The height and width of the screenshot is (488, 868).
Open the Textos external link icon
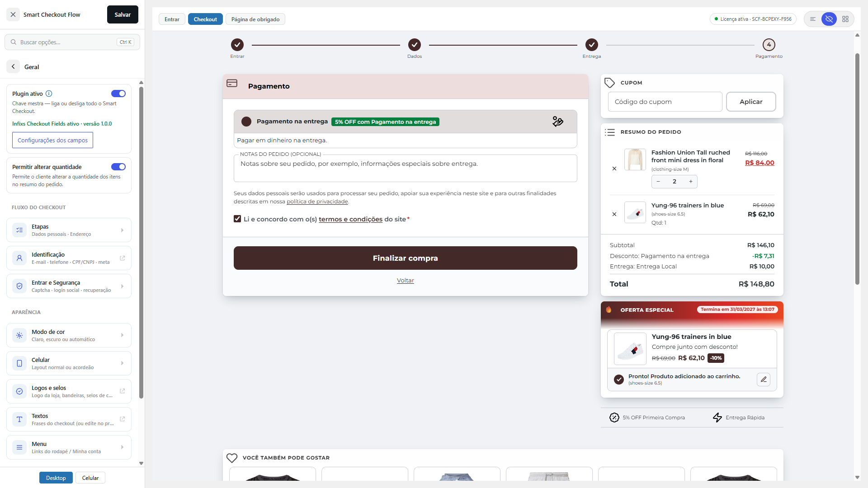122,419
